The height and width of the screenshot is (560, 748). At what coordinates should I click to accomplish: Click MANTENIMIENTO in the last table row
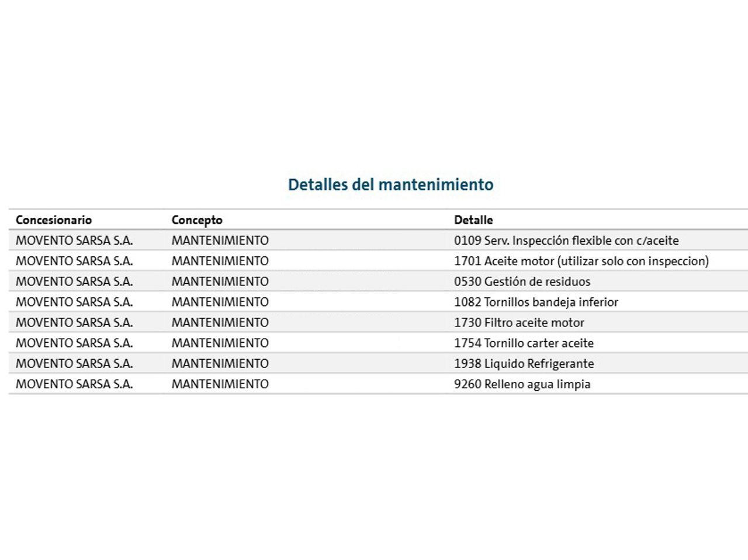220,384
